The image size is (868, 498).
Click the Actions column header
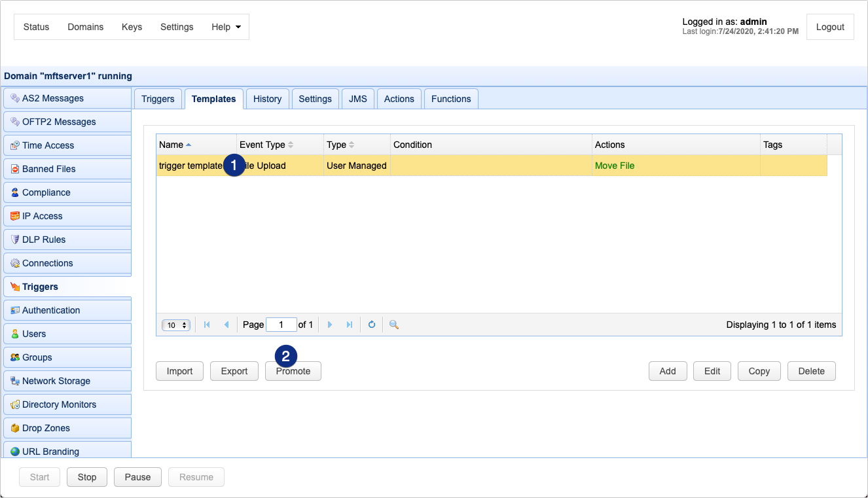tap(676, 145)
